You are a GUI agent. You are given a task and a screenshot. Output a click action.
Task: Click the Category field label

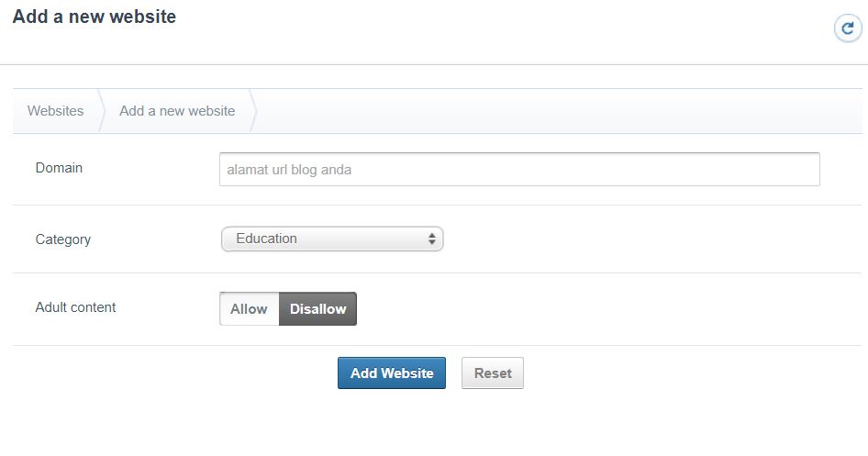[x=63, y=239]
